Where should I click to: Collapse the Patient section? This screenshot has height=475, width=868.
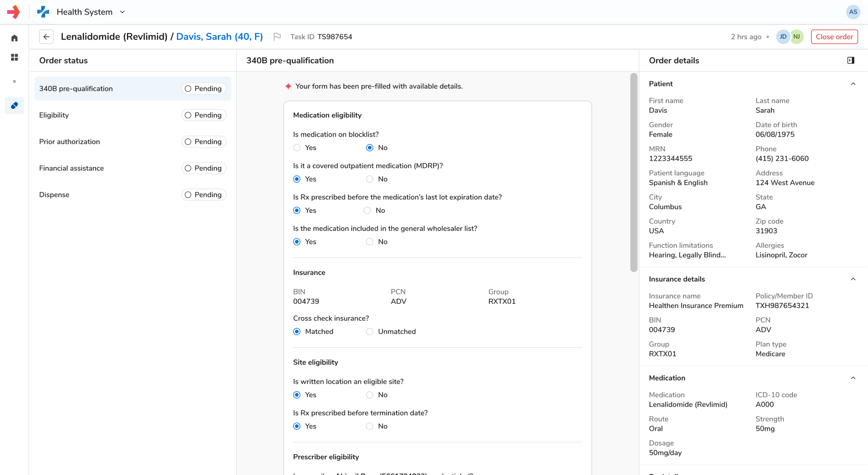click(x=853, y=84)
